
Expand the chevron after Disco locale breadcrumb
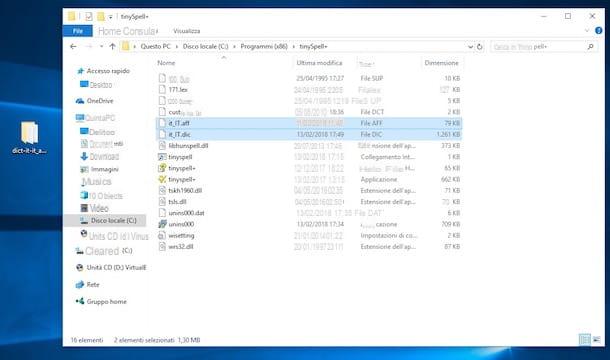point(234,46)
